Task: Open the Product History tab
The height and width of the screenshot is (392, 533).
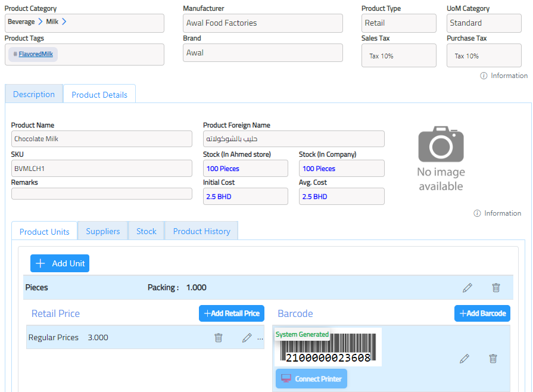Action: 201,231
